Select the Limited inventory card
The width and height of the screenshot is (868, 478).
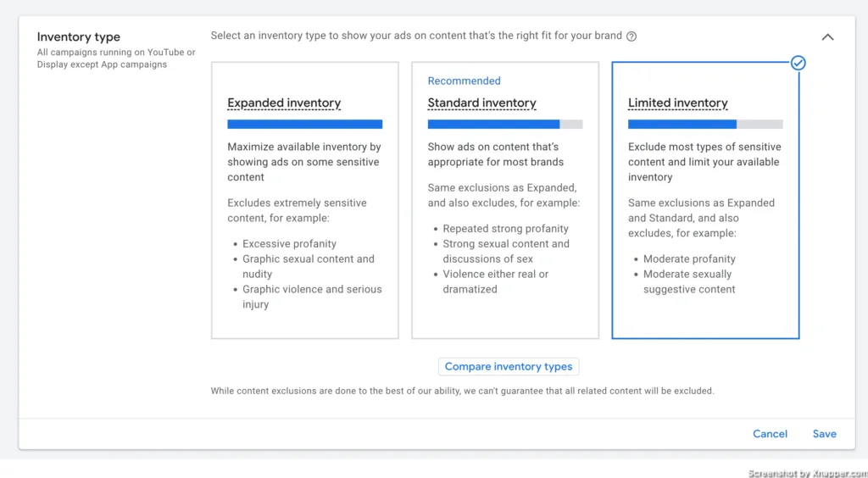coord(706,200)
